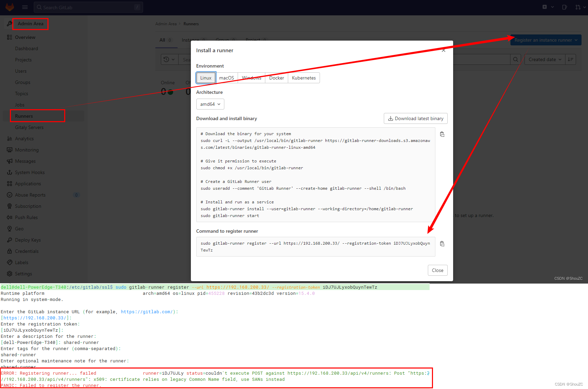This screenshot has width=588, height=389.
Task: Open Users in admin sidebar
Action: coord(20,71)
